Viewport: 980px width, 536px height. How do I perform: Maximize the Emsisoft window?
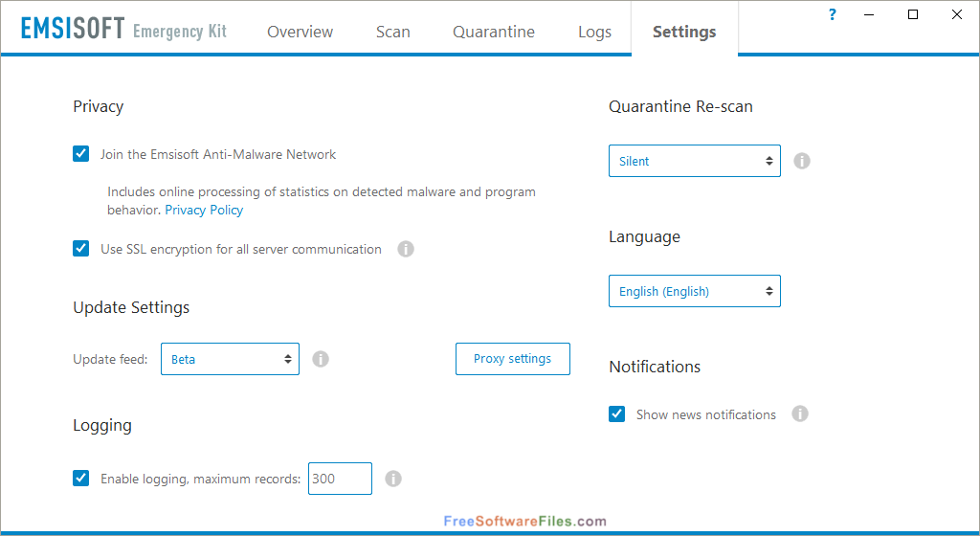click(x=913, y=14)
